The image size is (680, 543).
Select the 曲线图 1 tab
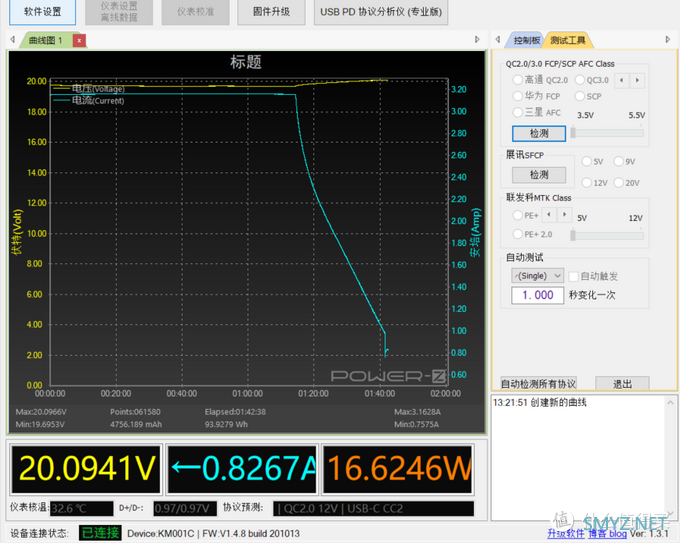46,40
